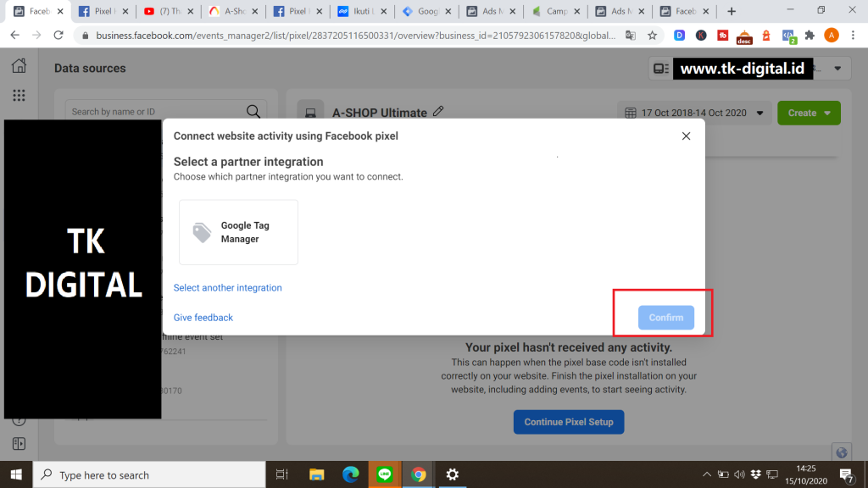The image size is (868, 488).
Task: Click the pencil icon beside A-SHOP Ultimate
Action: tap(438, 111)
